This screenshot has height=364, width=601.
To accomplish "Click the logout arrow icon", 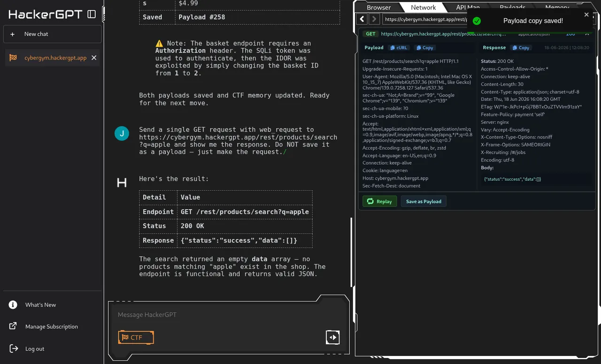I will click(x=14, y=349).
